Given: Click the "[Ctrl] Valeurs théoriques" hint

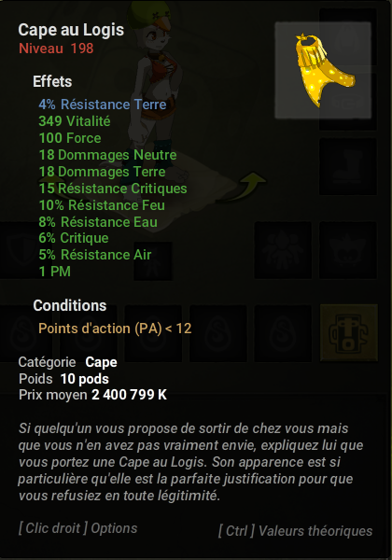Looking at the screenshot, I should coord(295,531).
